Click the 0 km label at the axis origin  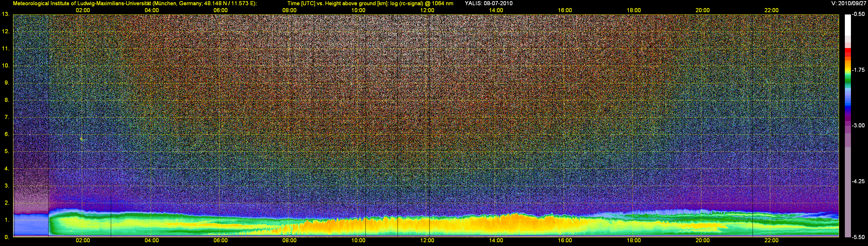[6, 237]
